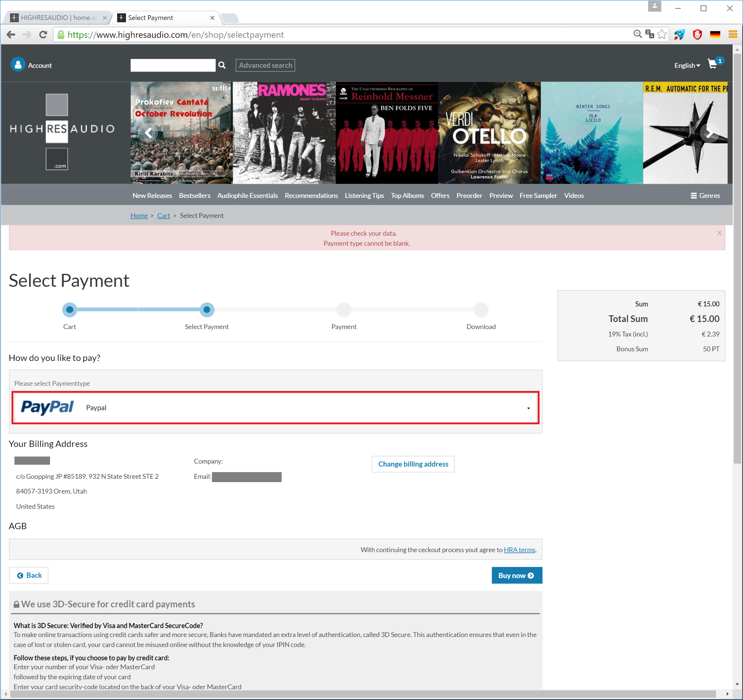Open the Ben Folds Five album cover
743x700 pixels.
[x=387, y=133]
